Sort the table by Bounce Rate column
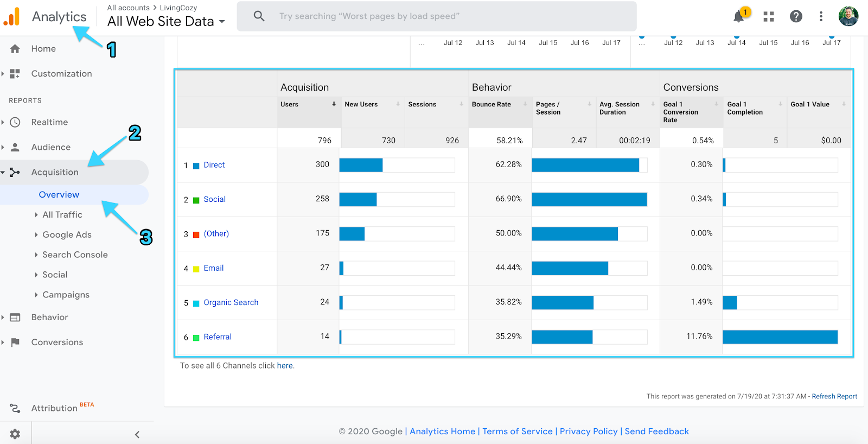 [x=492, y=104]
